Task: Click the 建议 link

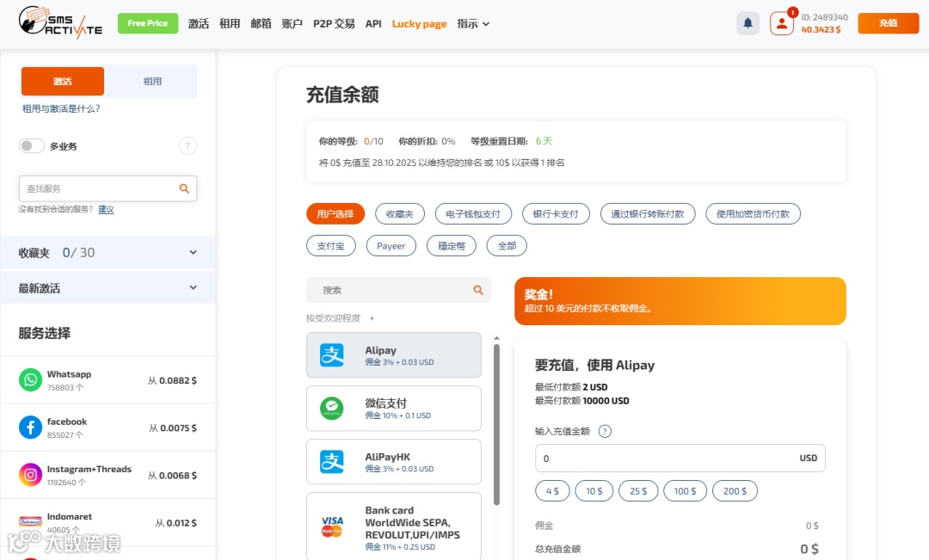Action: [x=106, y=209]
